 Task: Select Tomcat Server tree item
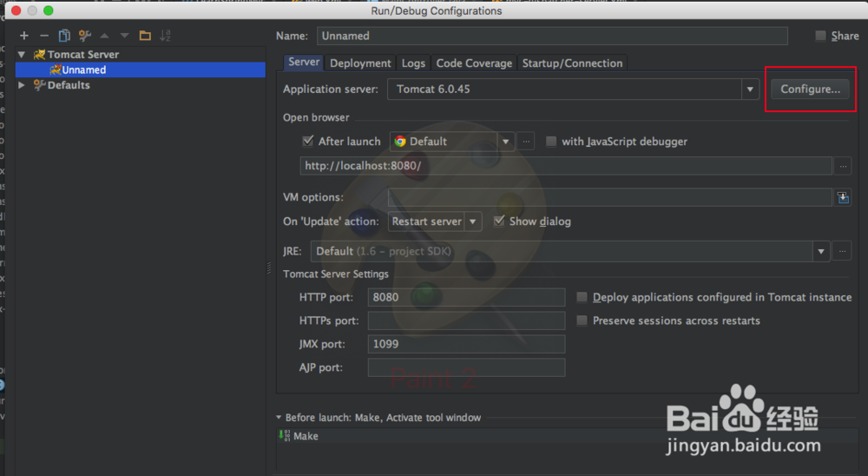83,55
